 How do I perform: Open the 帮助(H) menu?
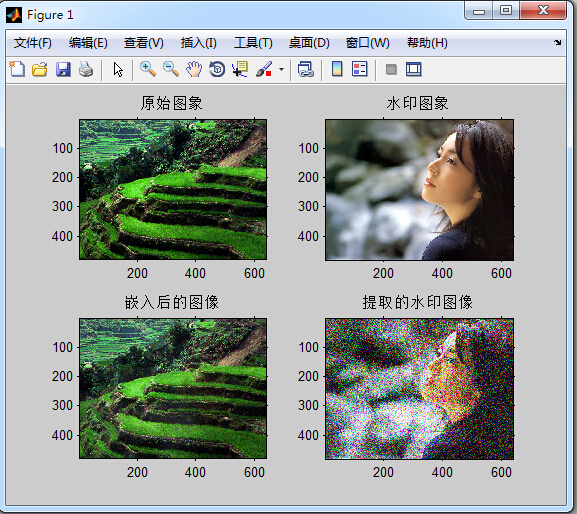pyautogui.click(x=428, y=43)
